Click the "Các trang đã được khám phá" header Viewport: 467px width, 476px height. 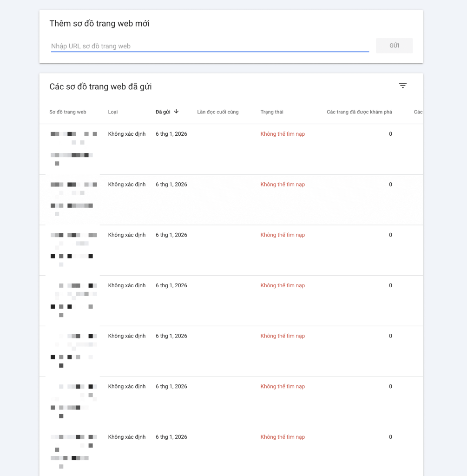[359, 112]
